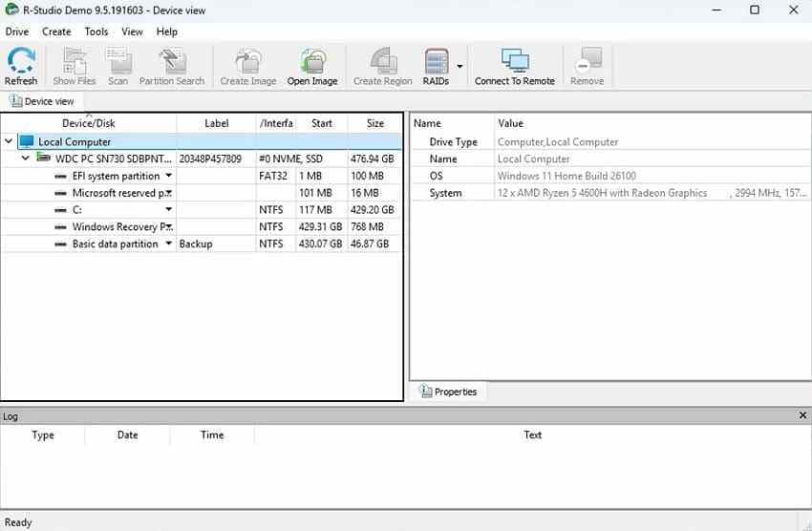Click the Windows 11 Home Build 26100 value
Viewport: 812px width, 531px height.
pos(566,176)
